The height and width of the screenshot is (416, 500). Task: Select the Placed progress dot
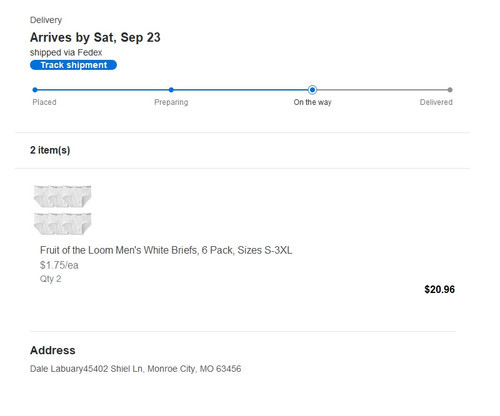pos(35,90)
